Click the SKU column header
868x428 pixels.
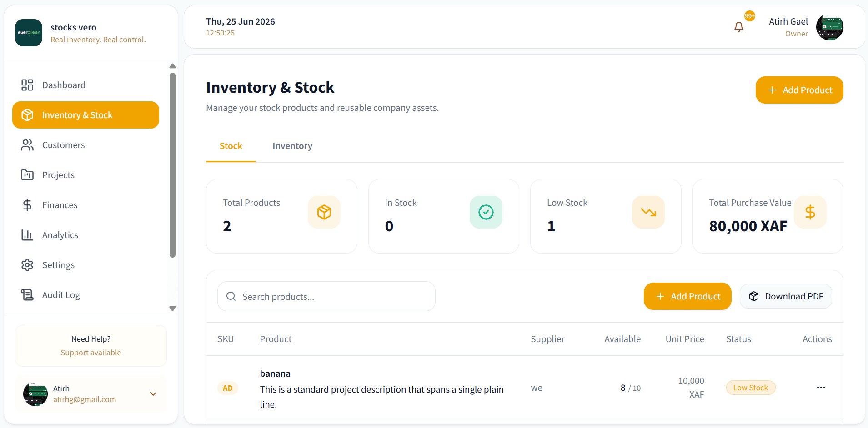pos(226,339)
